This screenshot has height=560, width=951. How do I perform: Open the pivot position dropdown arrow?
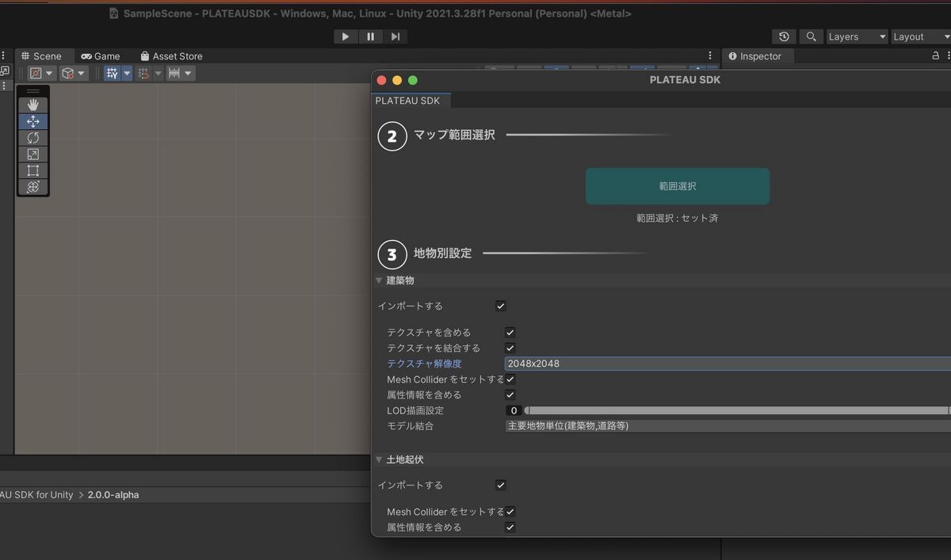(x=50, y=73)
